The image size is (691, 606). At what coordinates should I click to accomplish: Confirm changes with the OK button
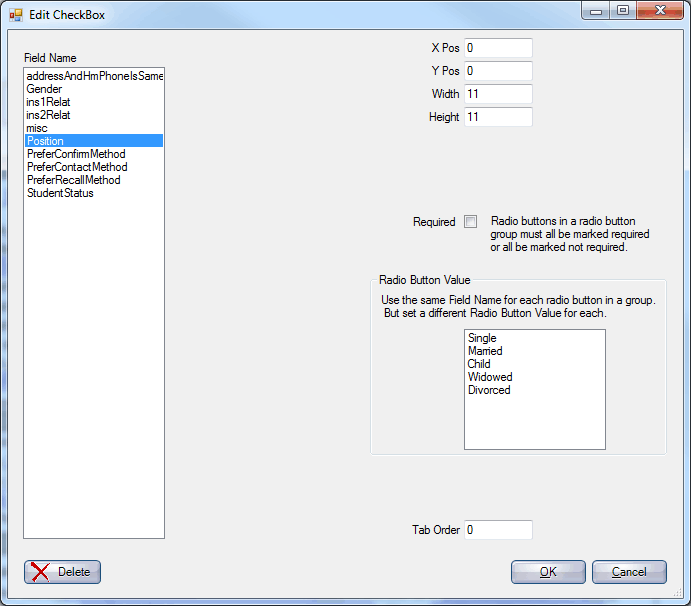point(548,572)
